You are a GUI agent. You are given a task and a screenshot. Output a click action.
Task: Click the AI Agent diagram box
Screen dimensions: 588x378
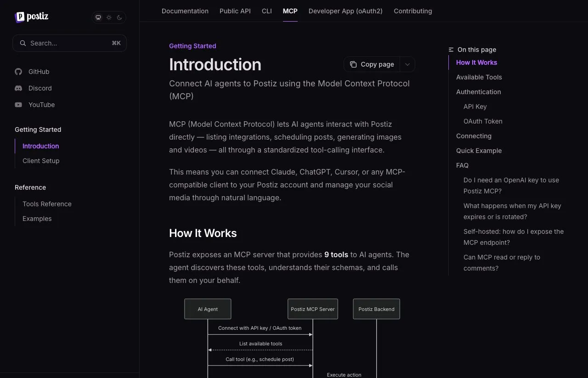click(208, 309)
